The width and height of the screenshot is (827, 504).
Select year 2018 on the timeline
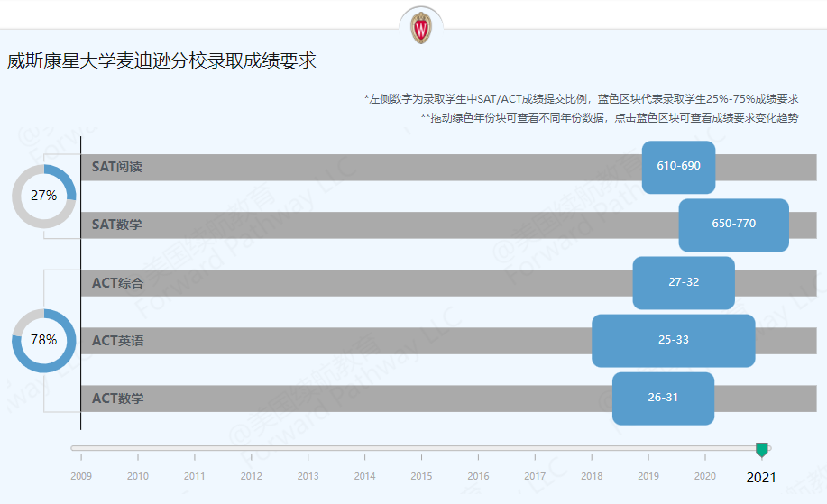(x=592, y=476)
